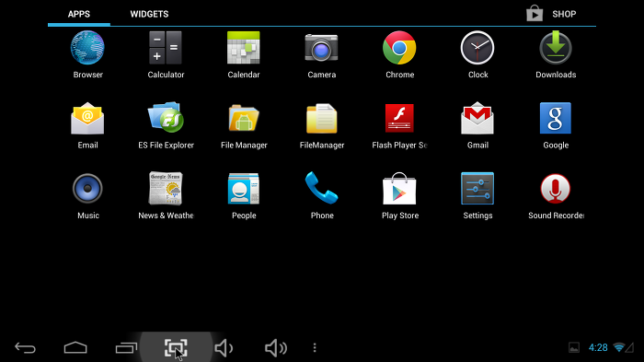Viewport: 644px width, 362px height.
Task: Launch Sound Recorder
Action: point(556,189)
